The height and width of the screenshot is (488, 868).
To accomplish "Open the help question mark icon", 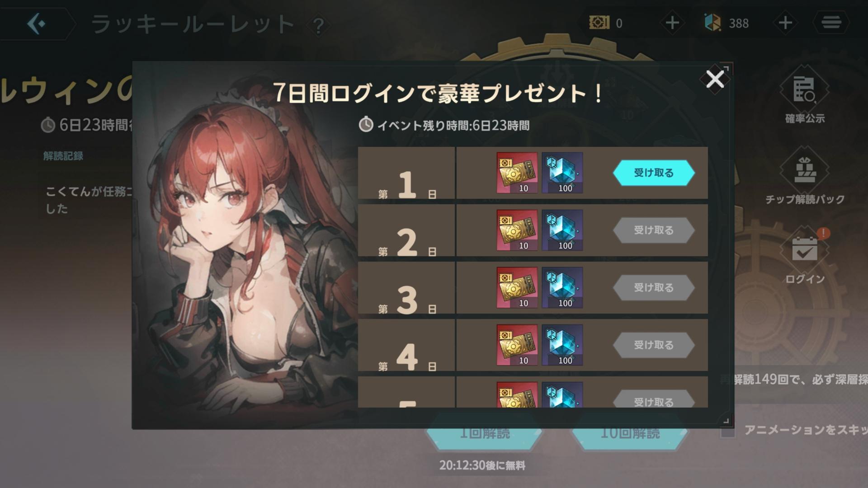I will pyautogui.click(x=319, y=26).
